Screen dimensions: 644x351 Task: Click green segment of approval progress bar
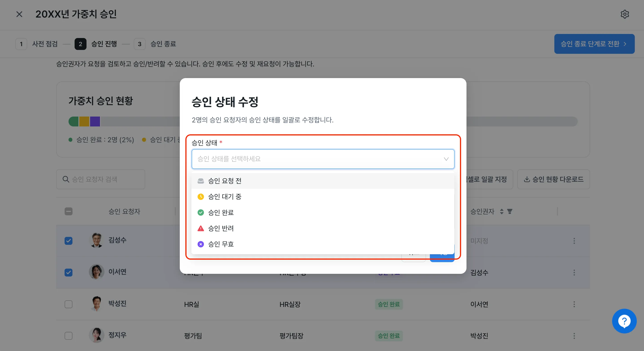(73, 121)
